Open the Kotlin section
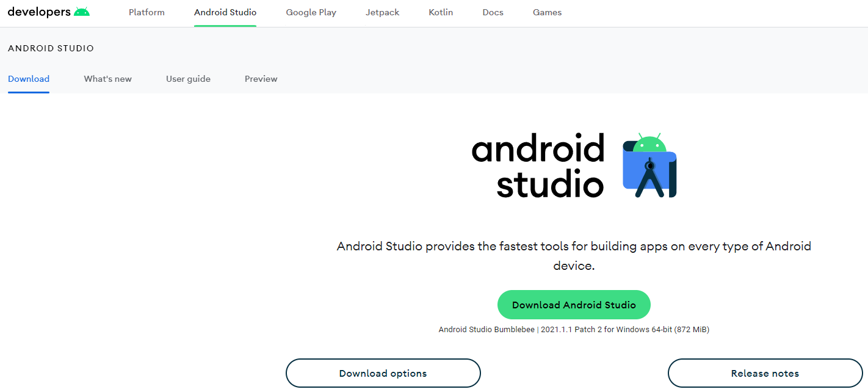The height and width of the screenshot is (392, 868). [441, 12]
